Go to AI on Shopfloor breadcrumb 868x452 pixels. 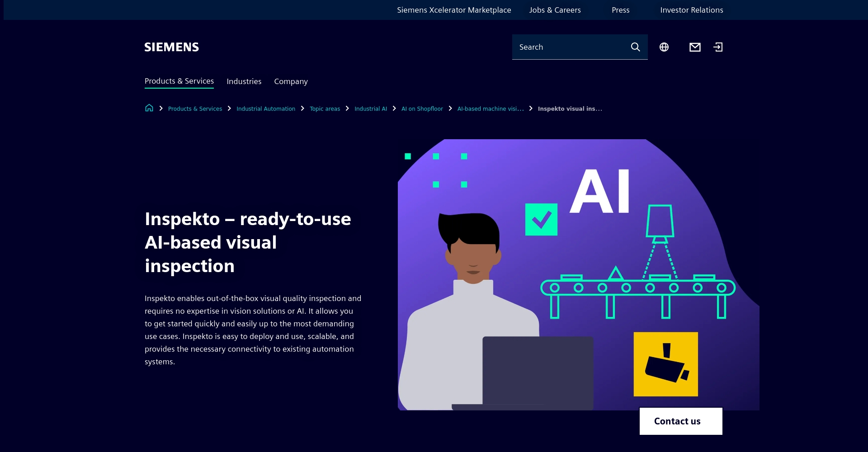(422, 108)
